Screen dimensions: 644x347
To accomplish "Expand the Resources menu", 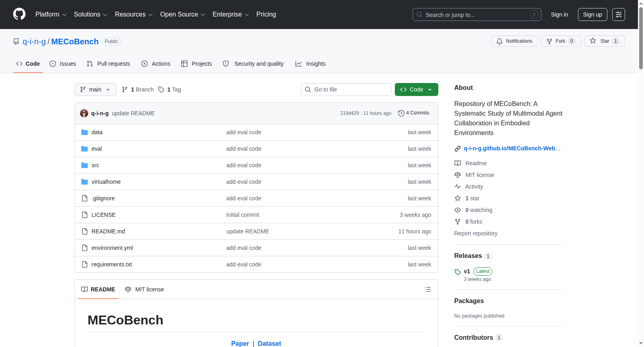I will point(134,15).
